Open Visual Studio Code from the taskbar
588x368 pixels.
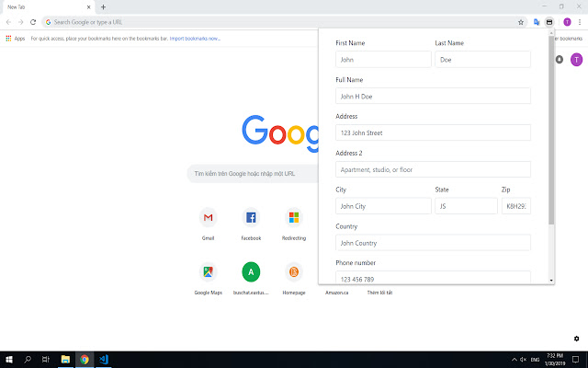(104, 360)
